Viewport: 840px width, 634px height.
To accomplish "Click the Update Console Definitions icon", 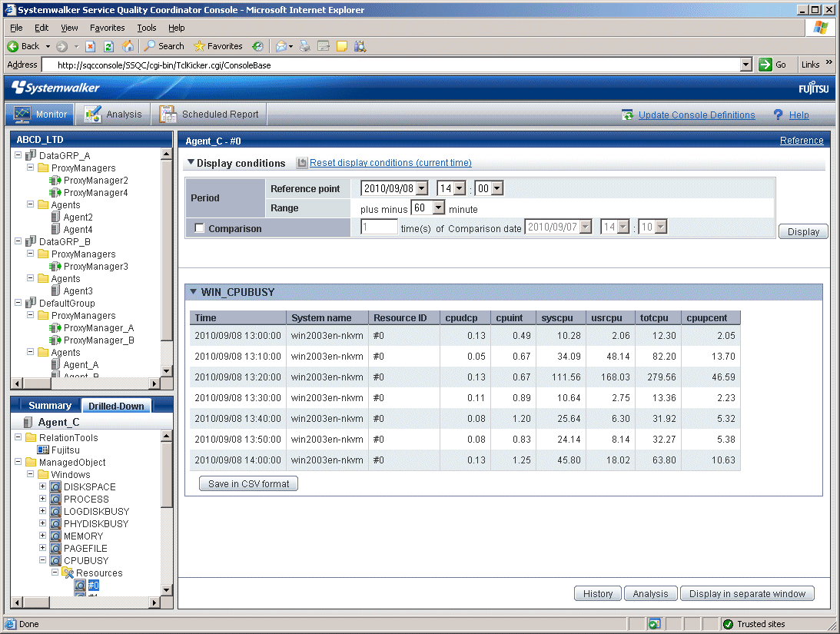I will click(x=627, y=115).
